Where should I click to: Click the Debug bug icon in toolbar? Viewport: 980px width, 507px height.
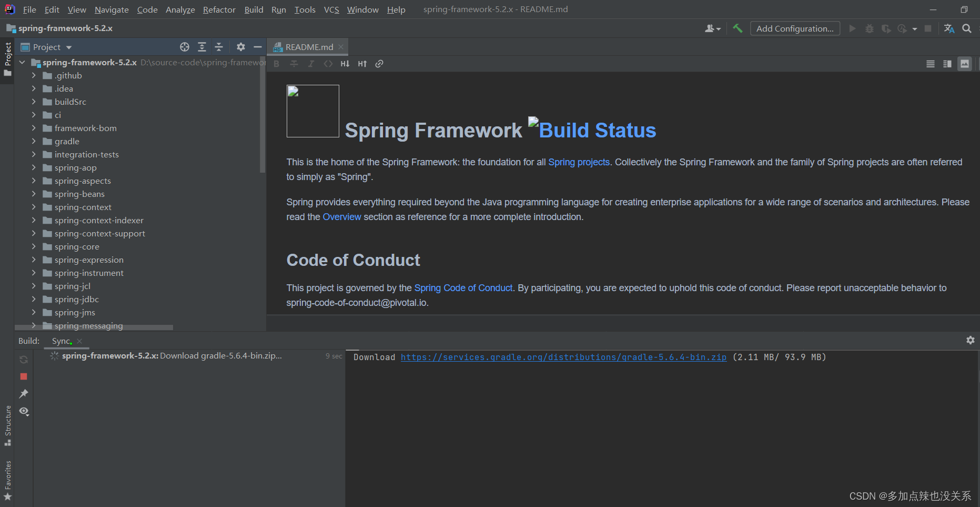click(x=870, y=28)
